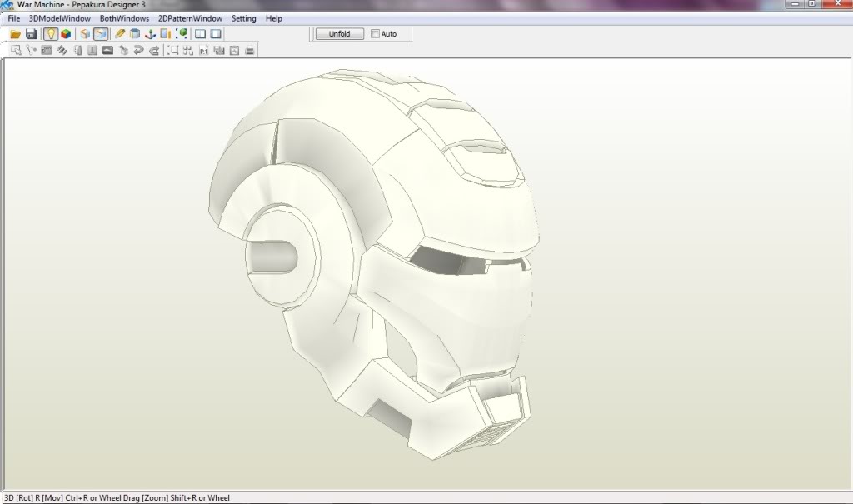Open the BothWindows menu
853x504 pixels.
(x=125, y=18)
